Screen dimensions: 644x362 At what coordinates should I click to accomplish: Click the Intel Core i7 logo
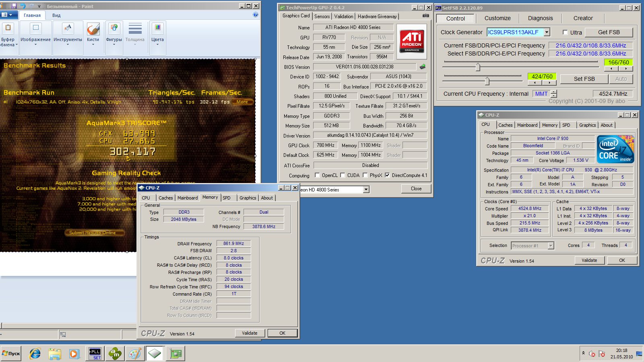[616, 149]
